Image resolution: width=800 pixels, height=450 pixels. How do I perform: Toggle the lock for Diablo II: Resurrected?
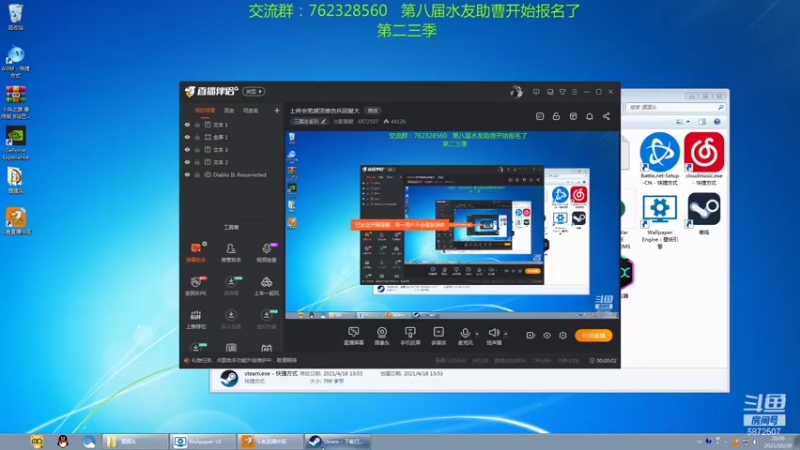(197, 174)
